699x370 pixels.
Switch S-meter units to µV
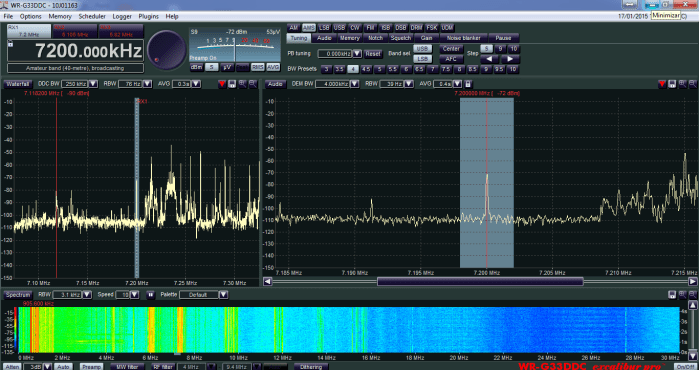[x=227, y=67]
